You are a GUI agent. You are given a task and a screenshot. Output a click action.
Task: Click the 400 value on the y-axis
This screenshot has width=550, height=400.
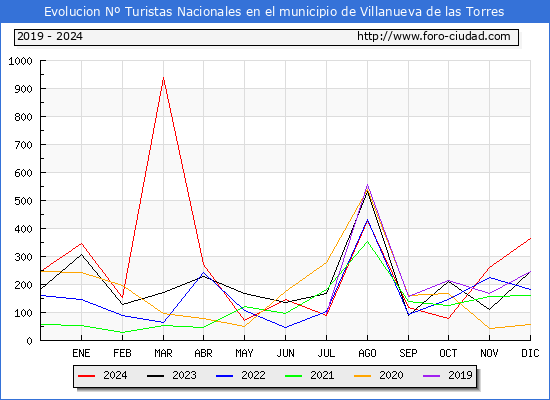point(24,229)
